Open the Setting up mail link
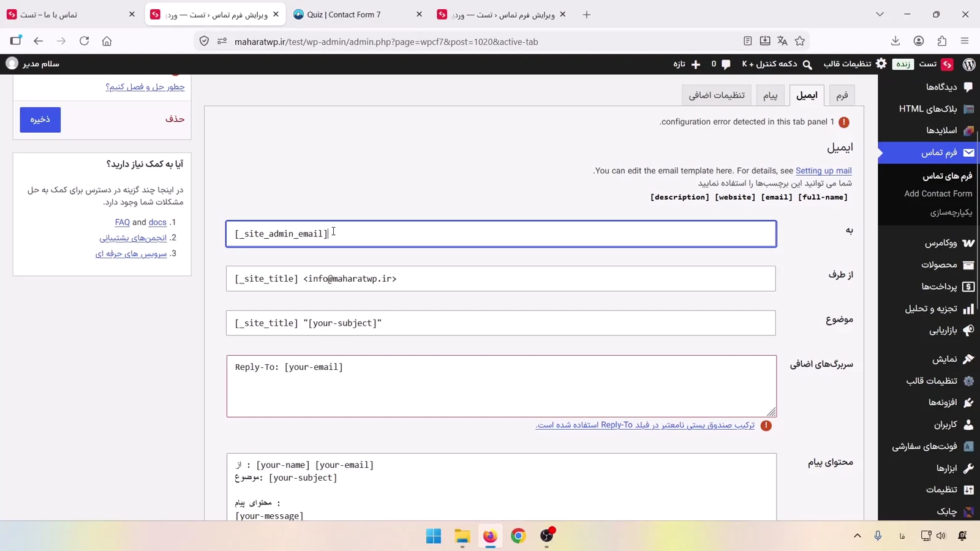The width and height of the screenshot is (980, 551). (823, 171)
